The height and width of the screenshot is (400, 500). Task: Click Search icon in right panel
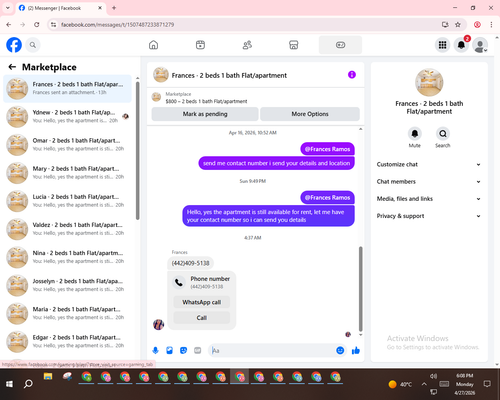click(x=443, y=134)
